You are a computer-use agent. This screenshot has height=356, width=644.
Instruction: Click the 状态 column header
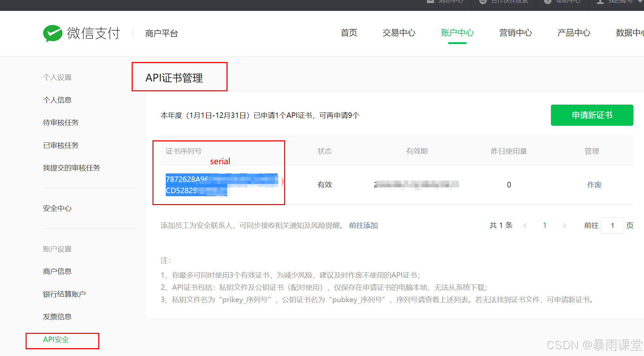325,151
